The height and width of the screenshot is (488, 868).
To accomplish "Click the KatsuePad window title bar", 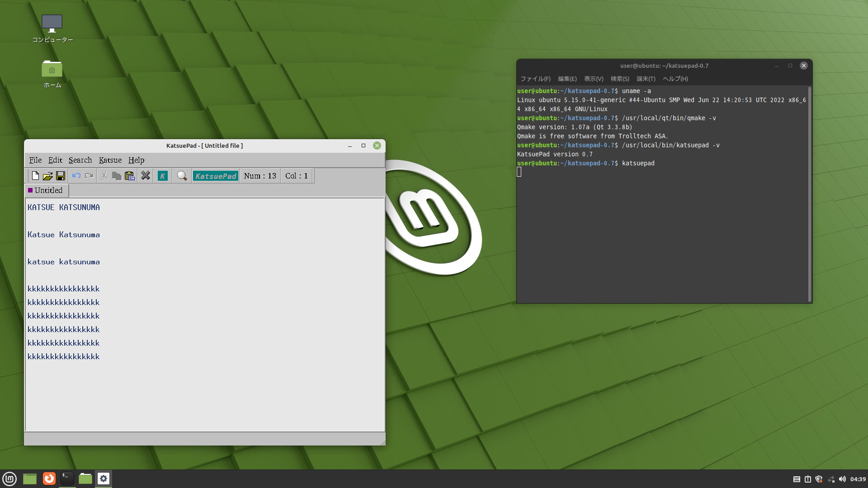I will 204,145.
